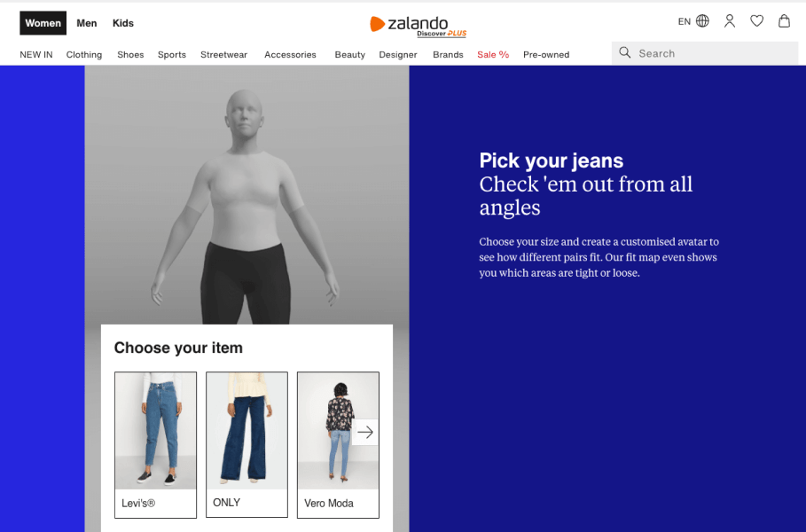Open the NEW IN category
806x532 pixels.
point(36,54)
